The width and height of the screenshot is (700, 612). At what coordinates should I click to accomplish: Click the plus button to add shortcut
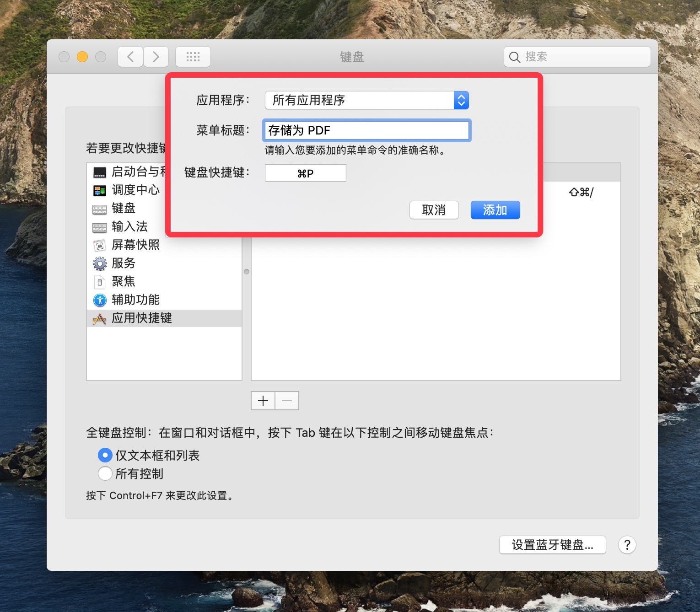click(263, 401)
